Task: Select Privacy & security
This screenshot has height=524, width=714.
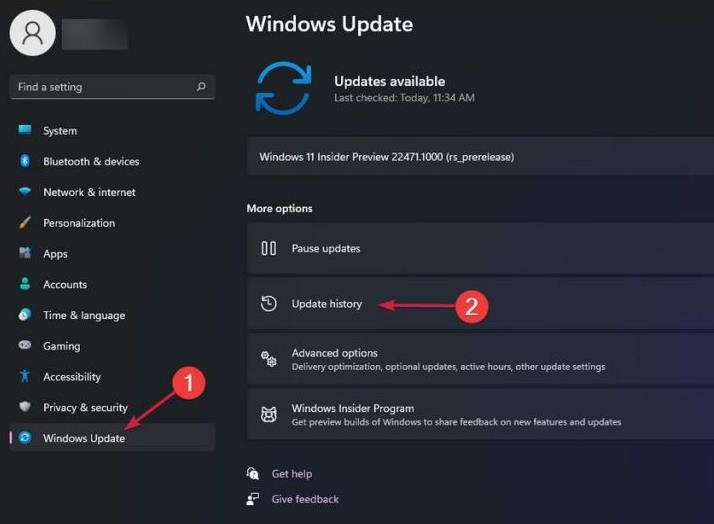Action: click(x=112, y=407)
